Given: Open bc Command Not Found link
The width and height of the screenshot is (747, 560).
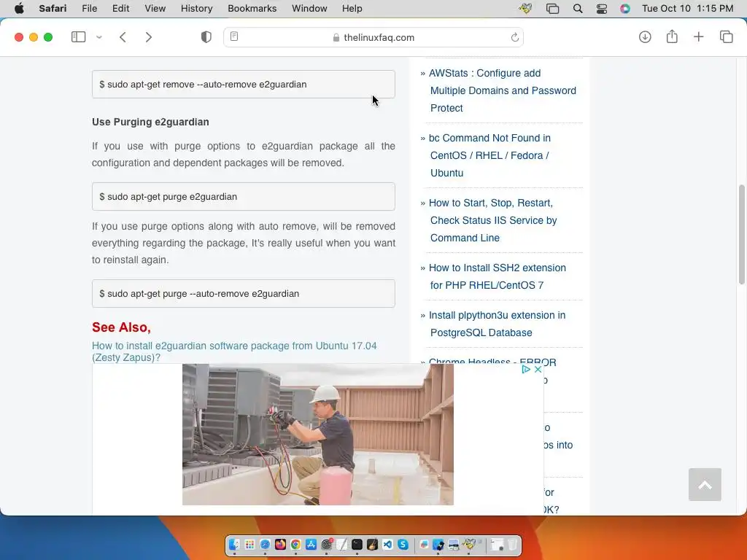Looking at the screenshot, I should coord(489,155).
